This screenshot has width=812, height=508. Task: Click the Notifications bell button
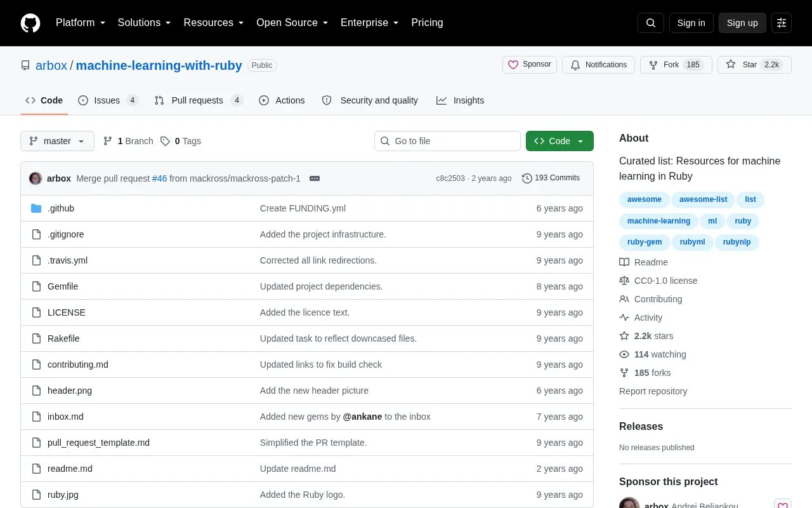598,65
